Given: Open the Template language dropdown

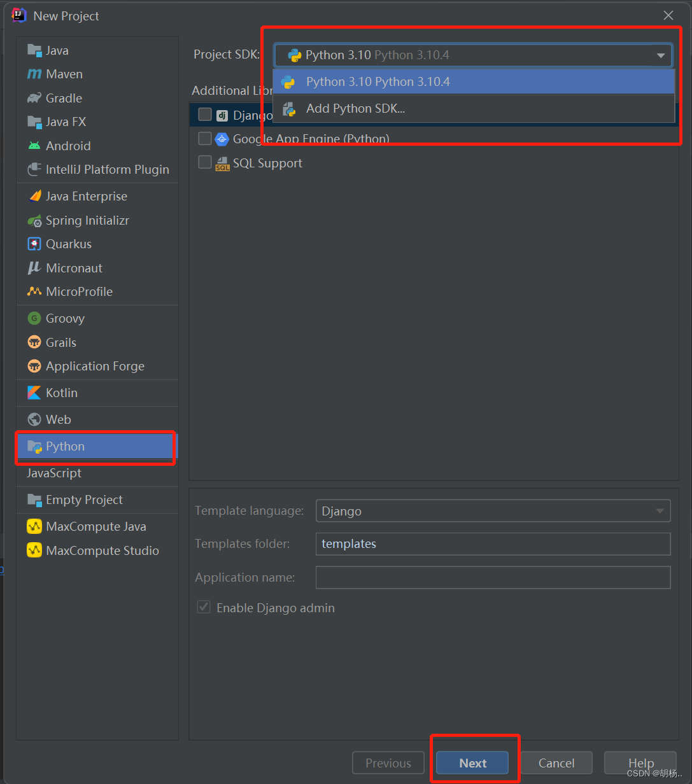Looking at the screenshot, I should coord(493,510).
